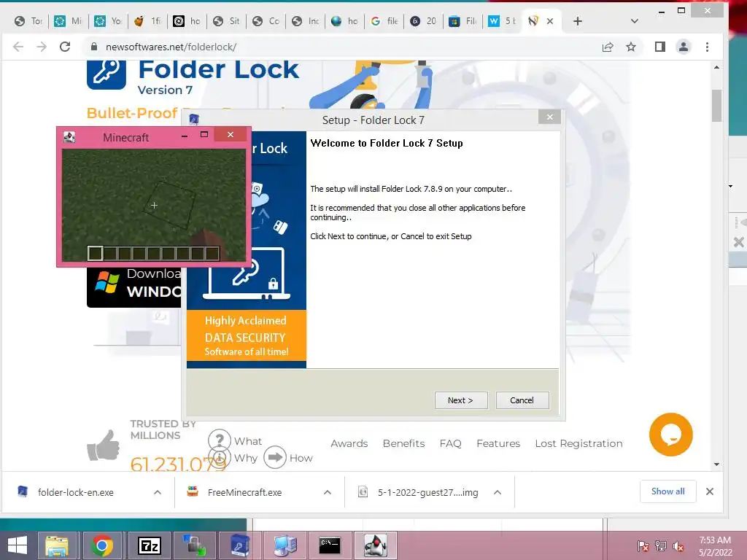Open Chrome three-dot menu
The image size is (747, 560).
707,47
